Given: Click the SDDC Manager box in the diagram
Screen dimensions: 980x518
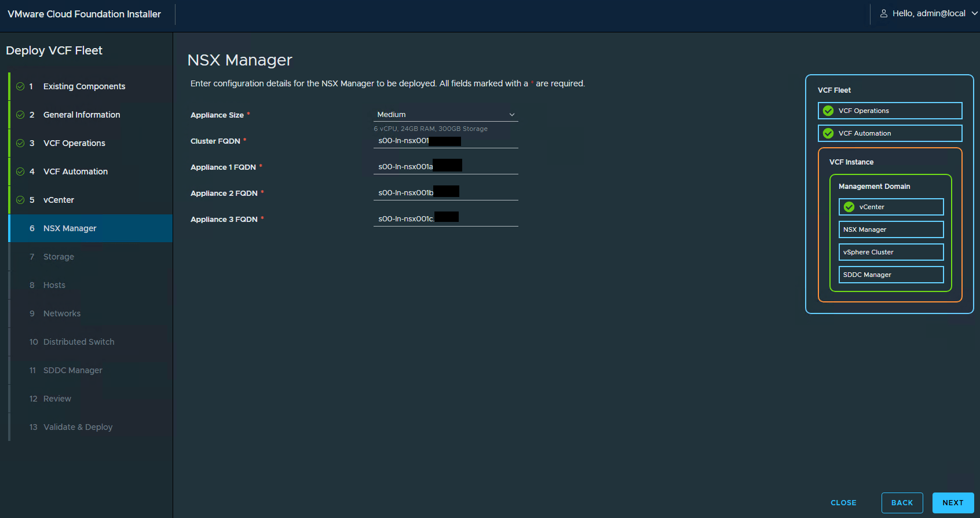Looking at the screenshot, I should (x=891, y=275).
